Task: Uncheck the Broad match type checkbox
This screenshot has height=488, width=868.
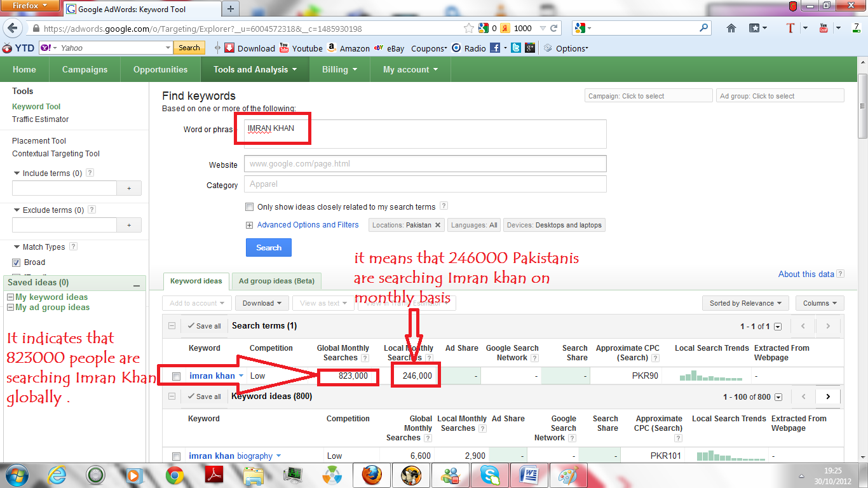Action: point(17,262)
